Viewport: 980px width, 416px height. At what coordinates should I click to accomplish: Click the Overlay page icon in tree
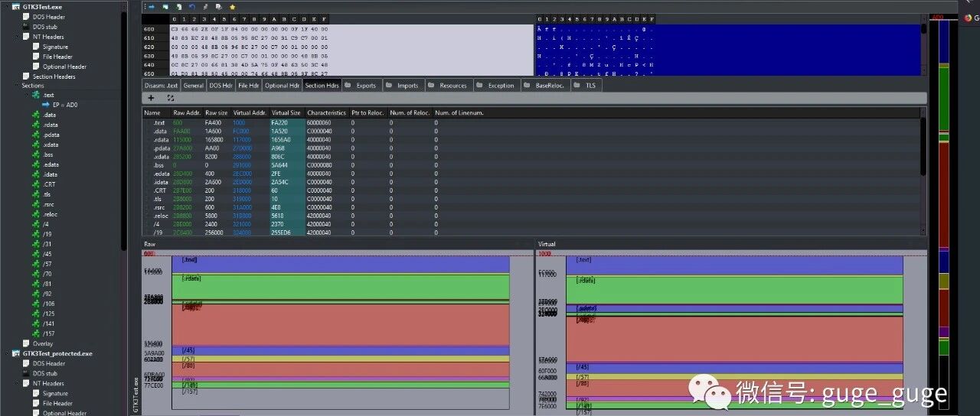tap(26, 343)
